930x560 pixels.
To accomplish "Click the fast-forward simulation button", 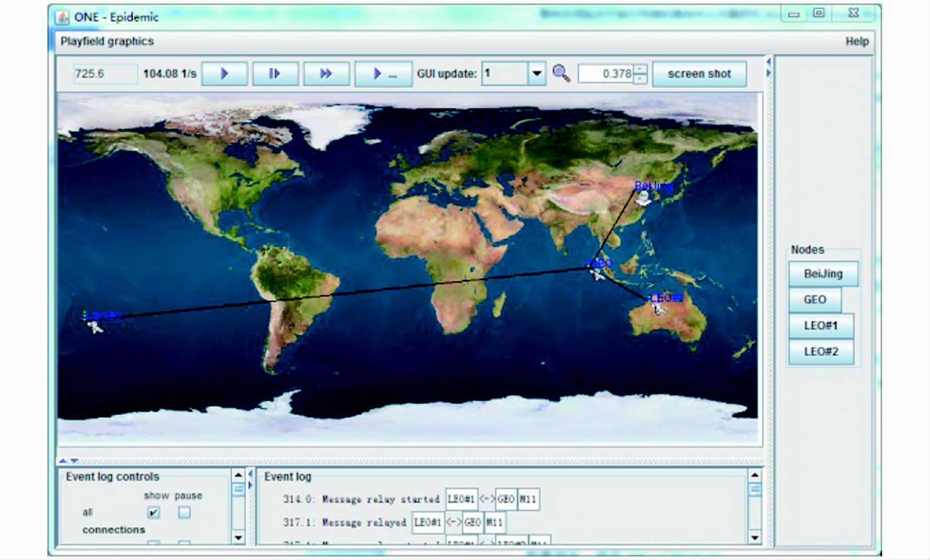I will [326, 74].
